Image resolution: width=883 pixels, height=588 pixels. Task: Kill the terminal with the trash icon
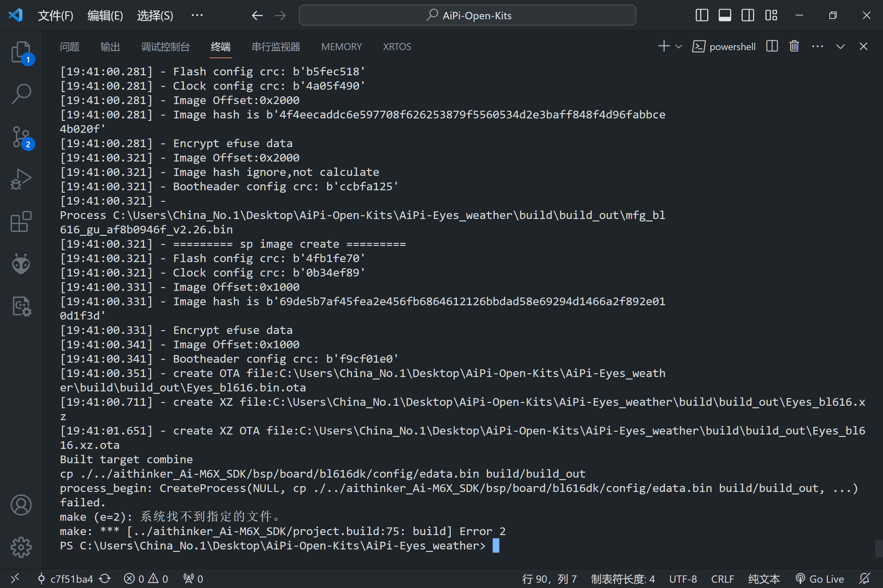[794, 47]
